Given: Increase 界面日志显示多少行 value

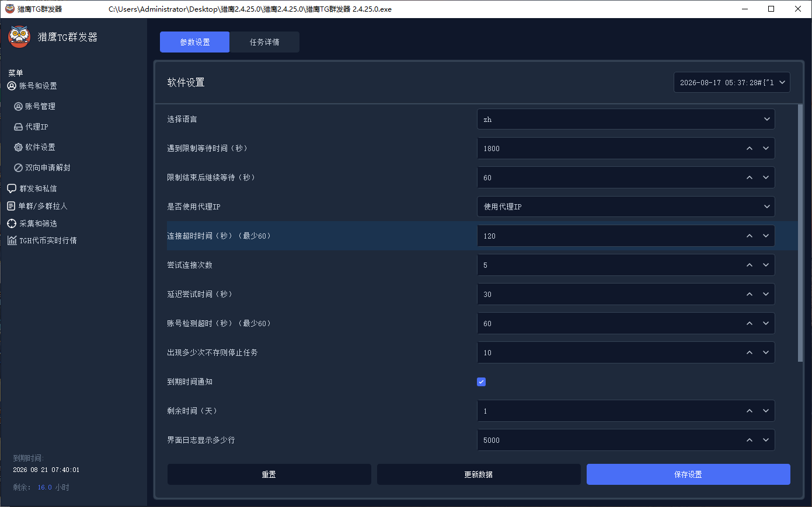Looking at the screenshot, I should point(750,440).
